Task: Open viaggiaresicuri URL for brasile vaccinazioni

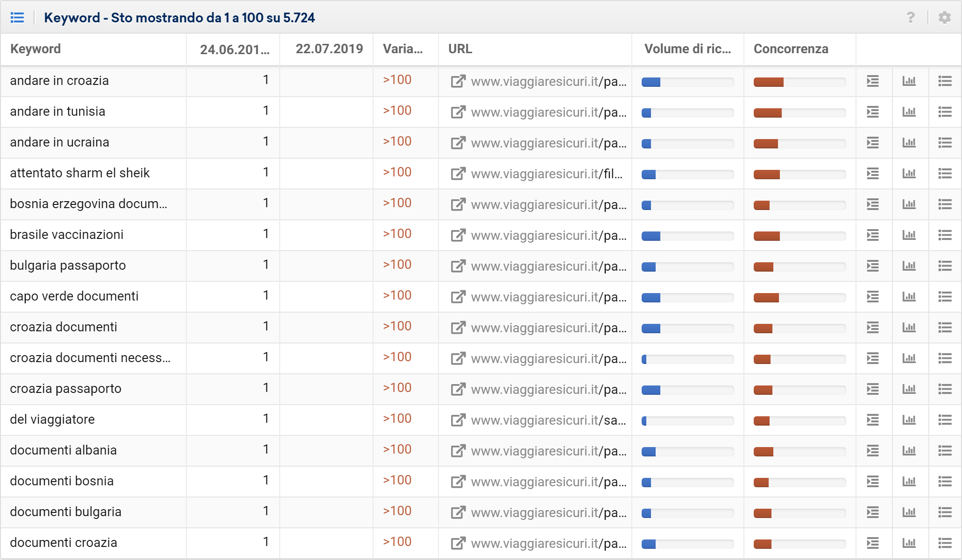Action: coord(549,236)
